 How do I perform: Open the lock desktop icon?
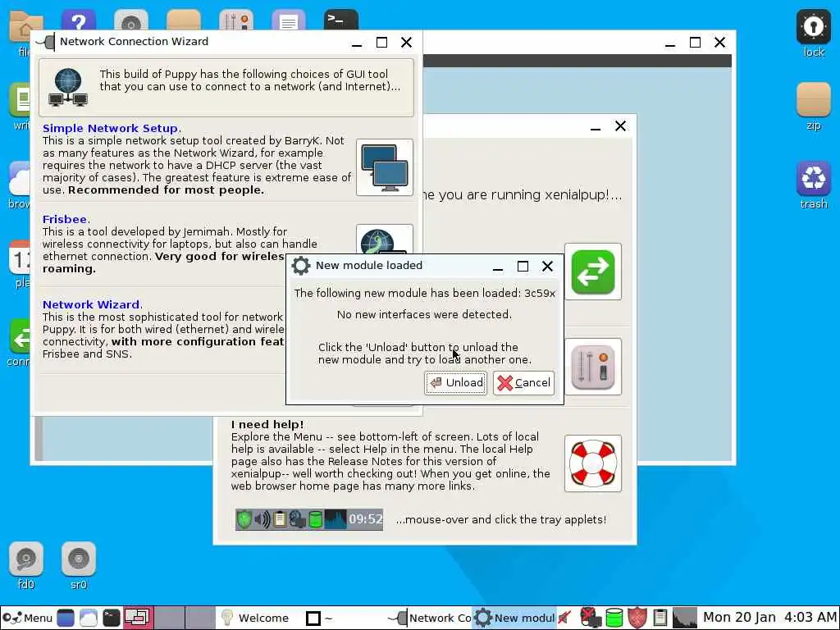[x=813, y=27]
